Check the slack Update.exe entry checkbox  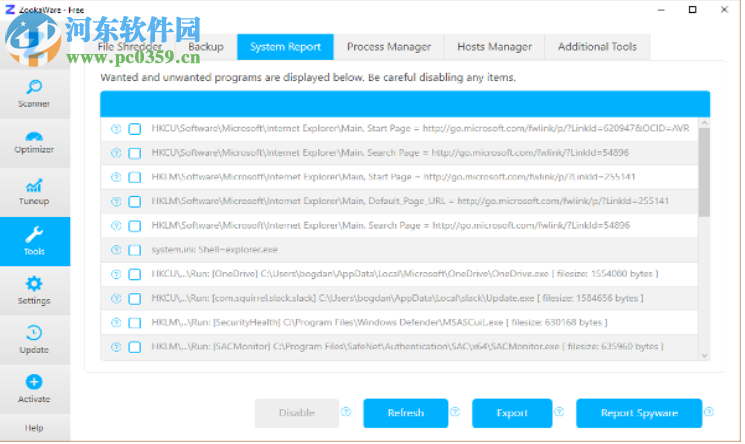click(x=135, y=299)
